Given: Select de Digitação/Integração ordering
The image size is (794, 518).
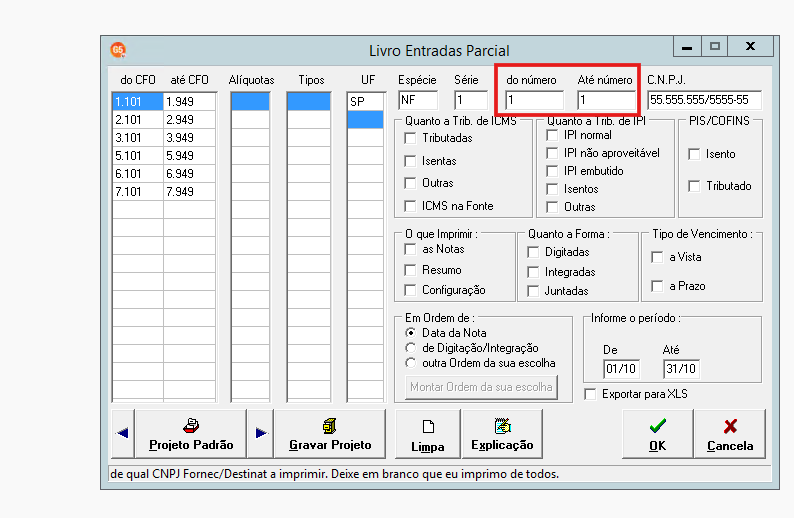Looking at the screenshot, I should tap(410, 348).
